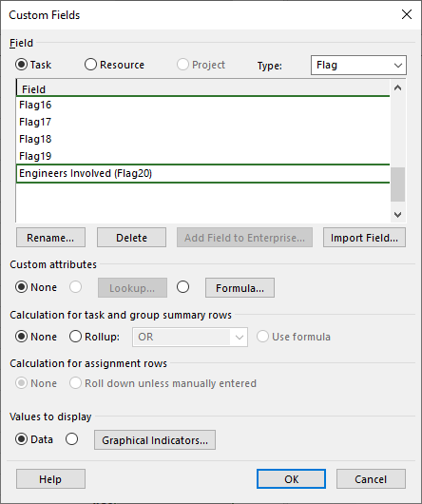Click the Rename... button
Screen dimensions: 422x504
50,238
